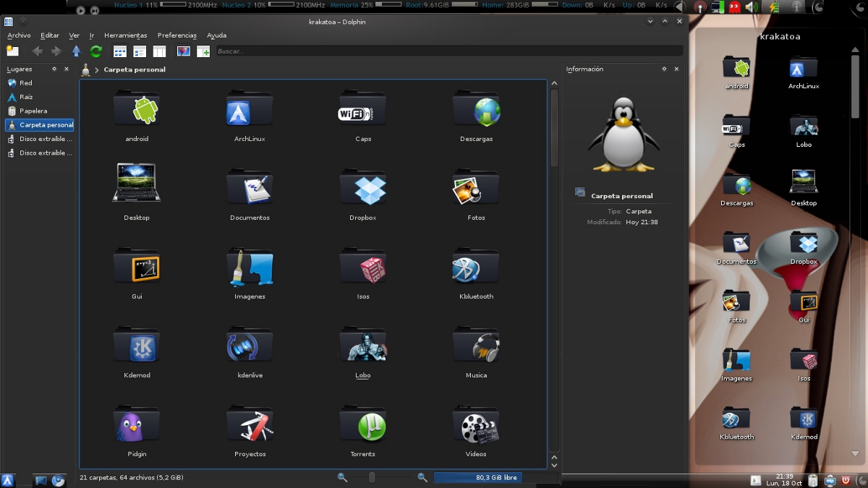Open the Archivo menu
The width and height of the screenshot is (868, 488).
[x=19, y=35]
